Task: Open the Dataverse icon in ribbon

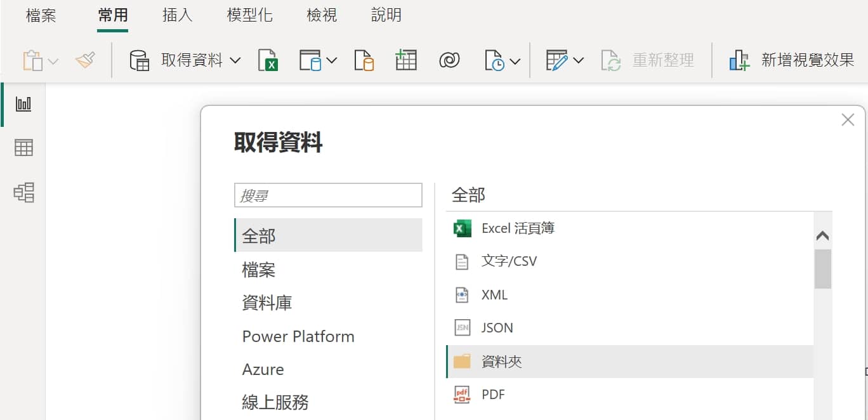Action: [x=449, y=61]
